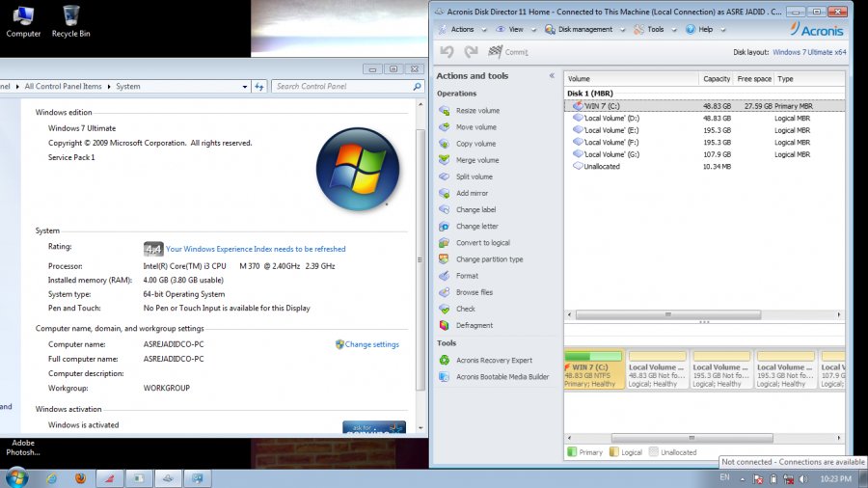Click the Resize volume operation icon
The width and height of the screenshot is (868, 488).
coord(444,111)
